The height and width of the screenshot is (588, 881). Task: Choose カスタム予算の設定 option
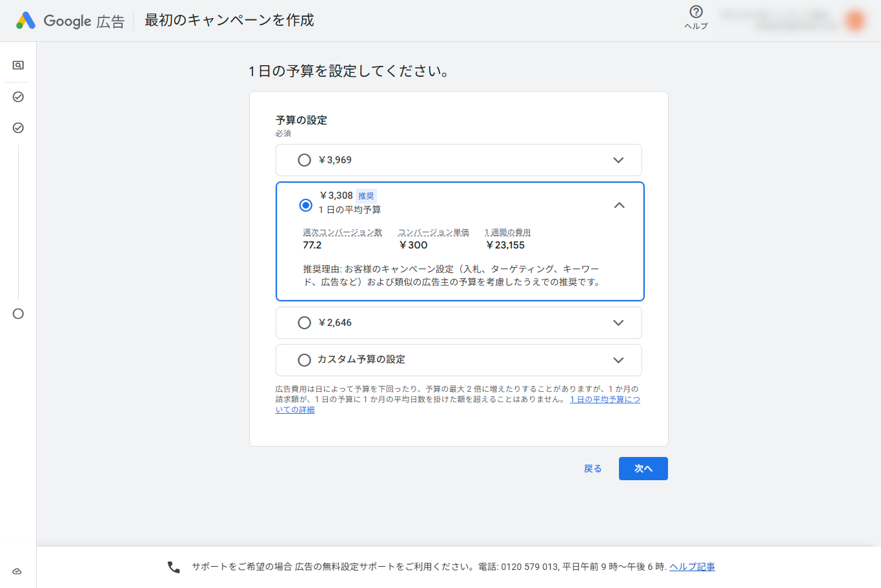[x=304, y=360]
